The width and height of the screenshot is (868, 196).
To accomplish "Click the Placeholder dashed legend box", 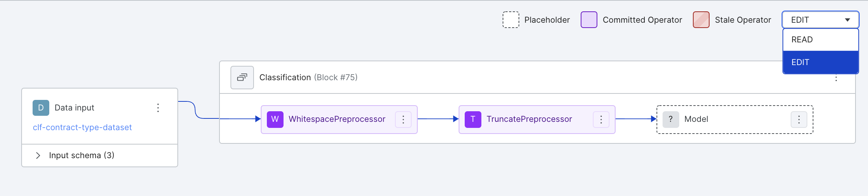I will coord(511,20).
